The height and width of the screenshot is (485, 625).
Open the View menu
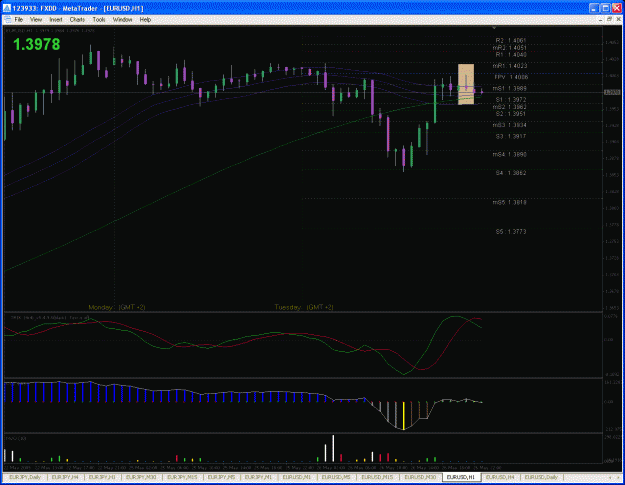pos(36,20)
